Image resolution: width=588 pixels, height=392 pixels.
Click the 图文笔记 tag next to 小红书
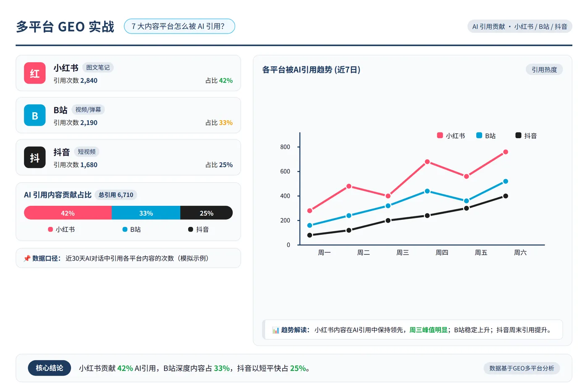click(x=98, y=68)
